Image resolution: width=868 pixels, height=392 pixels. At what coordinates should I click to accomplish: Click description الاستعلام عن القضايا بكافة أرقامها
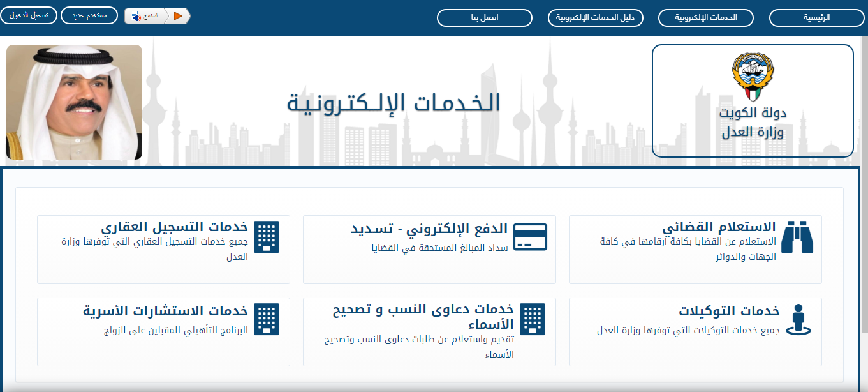(689, 249)
